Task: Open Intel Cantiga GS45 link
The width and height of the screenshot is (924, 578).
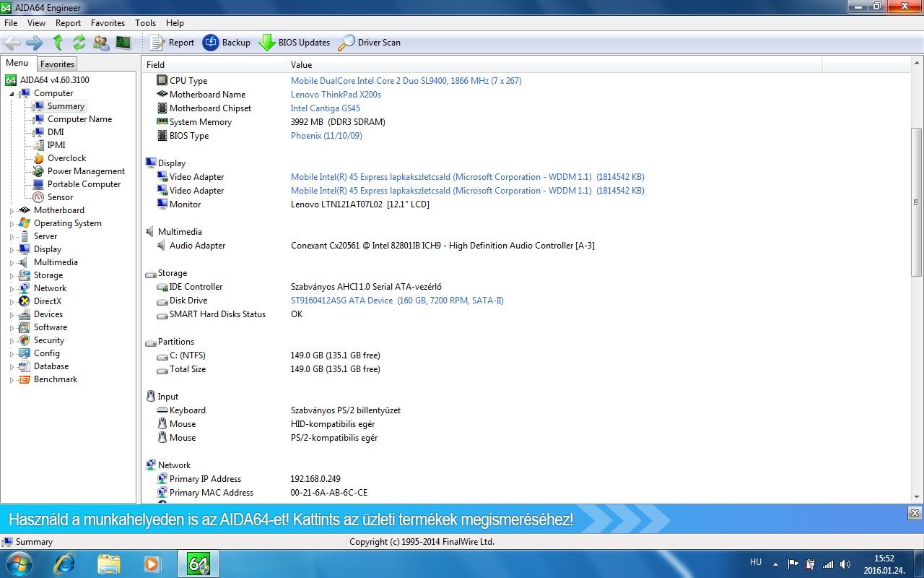Action: click(325, 108)
